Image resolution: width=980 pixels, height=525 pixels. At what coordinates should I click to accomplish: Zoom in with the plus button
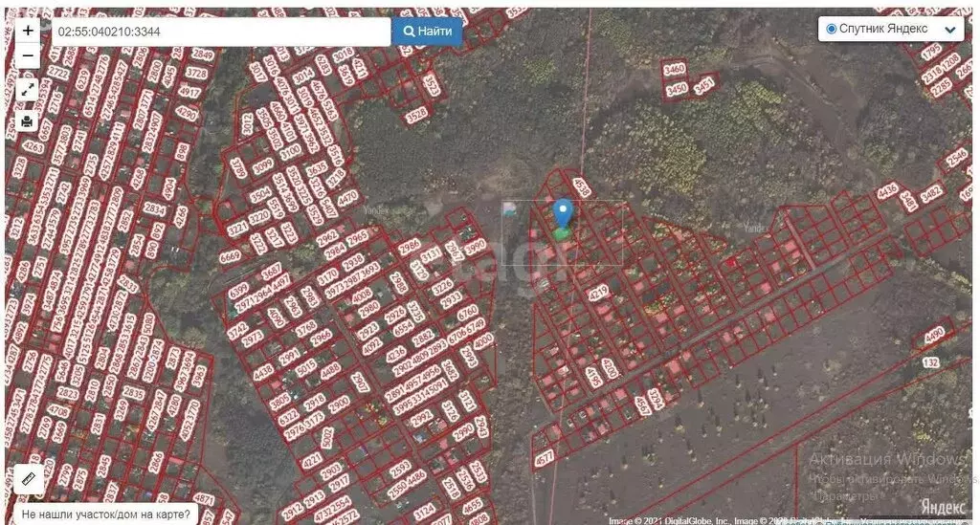click(x=28, y=31)
